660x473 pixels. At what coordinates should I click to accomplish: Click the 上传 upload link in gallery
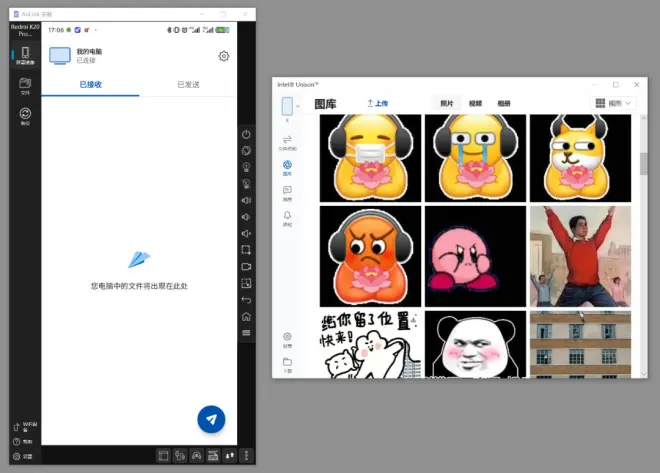tap(378, 103)
